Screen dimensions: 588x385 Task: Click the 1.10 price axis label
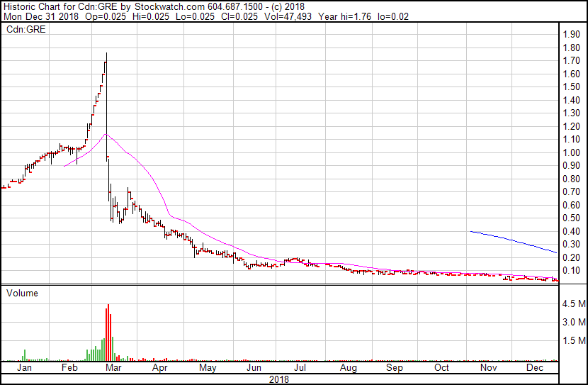(x=572, y=140)
